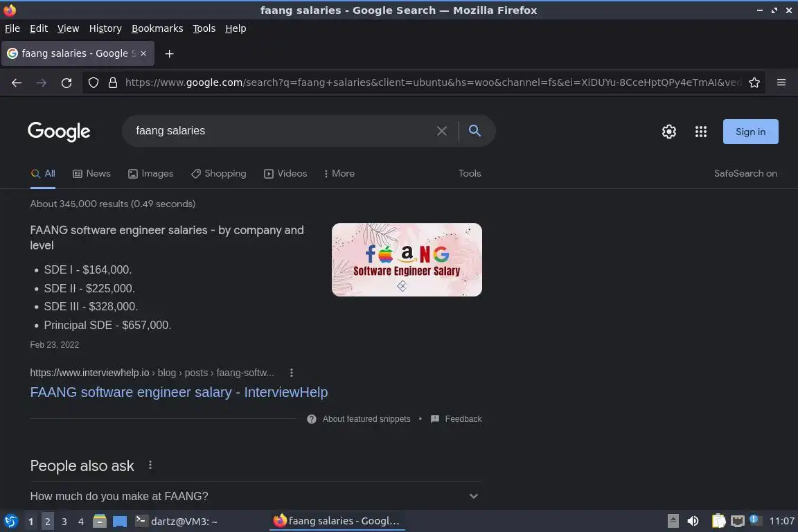This screenshot has width=798, height=532.
Task: Close the faang salaries tab
Action: 143,53
